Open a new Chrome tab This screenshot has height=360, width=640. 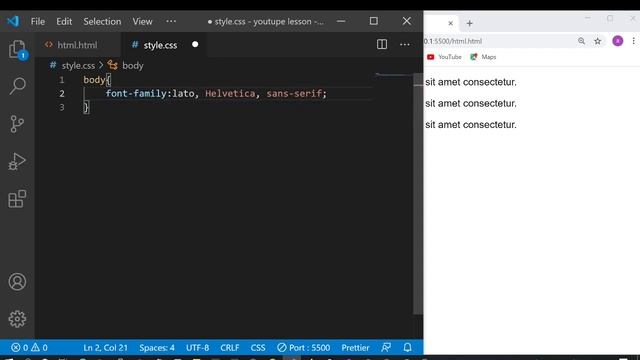click(469, 23)
